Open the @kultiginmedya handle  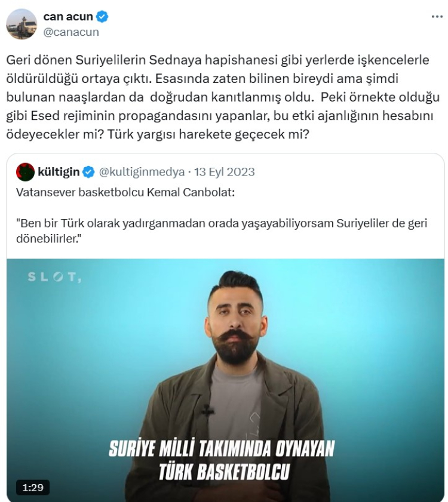pos(142,172)
